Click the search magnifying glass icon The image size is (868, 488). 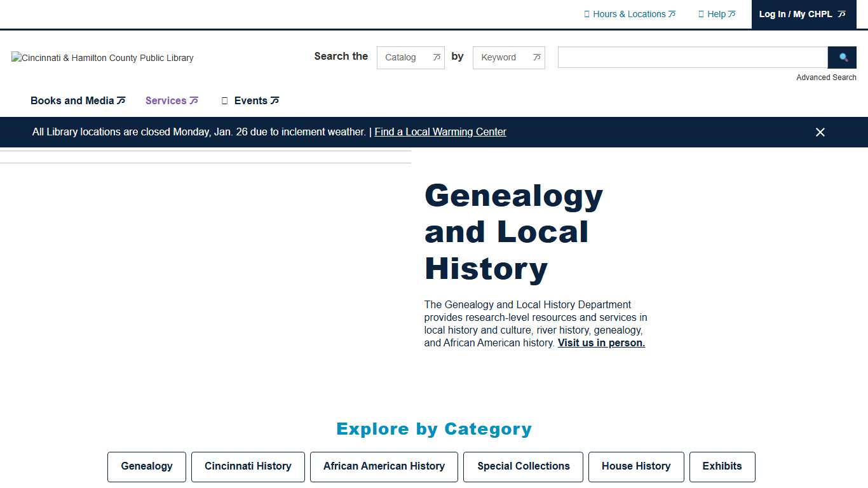pyautogui.click(x=842, y=57)
